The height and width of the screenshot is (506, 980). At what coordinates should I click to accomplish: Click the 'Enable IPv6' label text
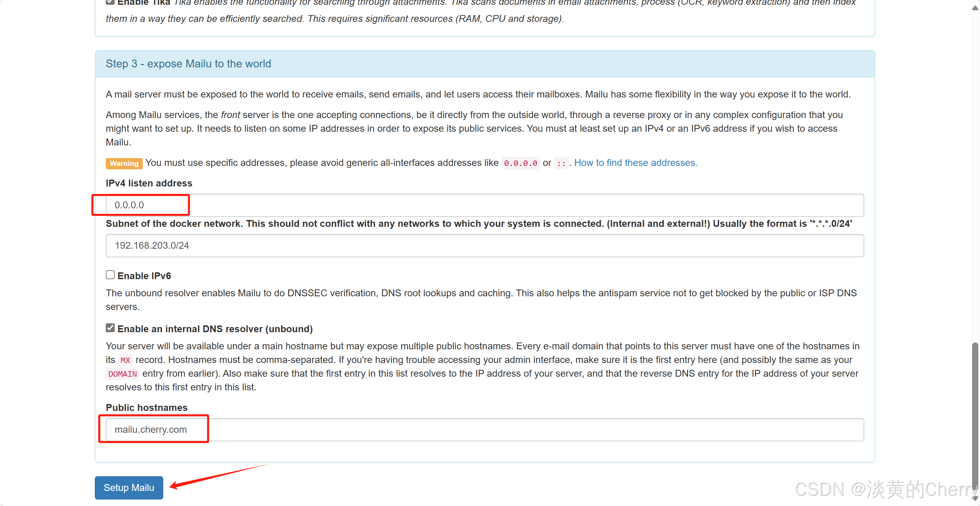(x=144, y=276)
